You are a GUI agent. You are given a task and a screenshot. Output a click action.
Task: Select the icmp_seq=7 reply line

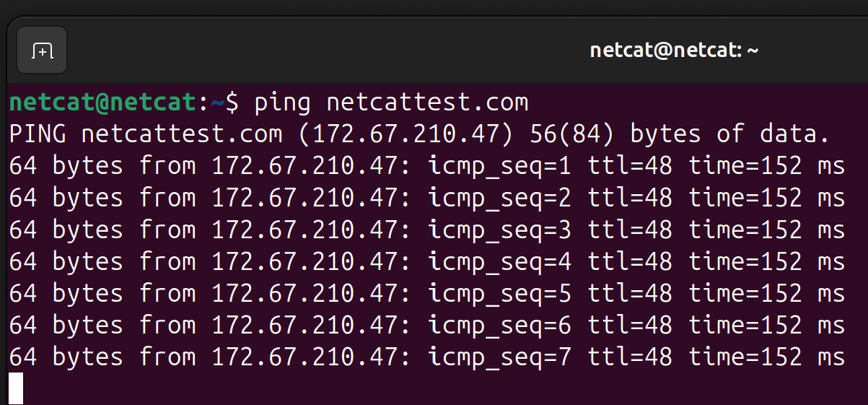coord(427,357)
